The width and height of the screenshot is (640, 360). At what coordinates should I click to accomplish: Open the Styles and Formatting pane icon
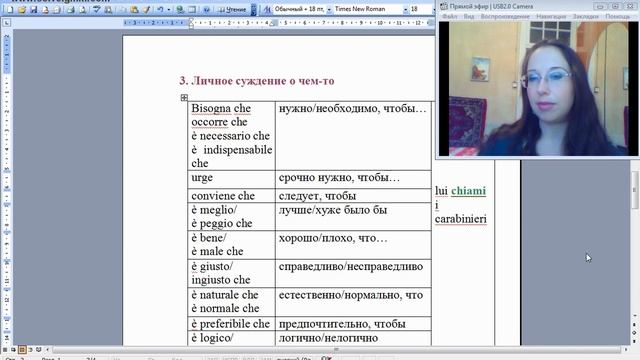pos(267,9)
